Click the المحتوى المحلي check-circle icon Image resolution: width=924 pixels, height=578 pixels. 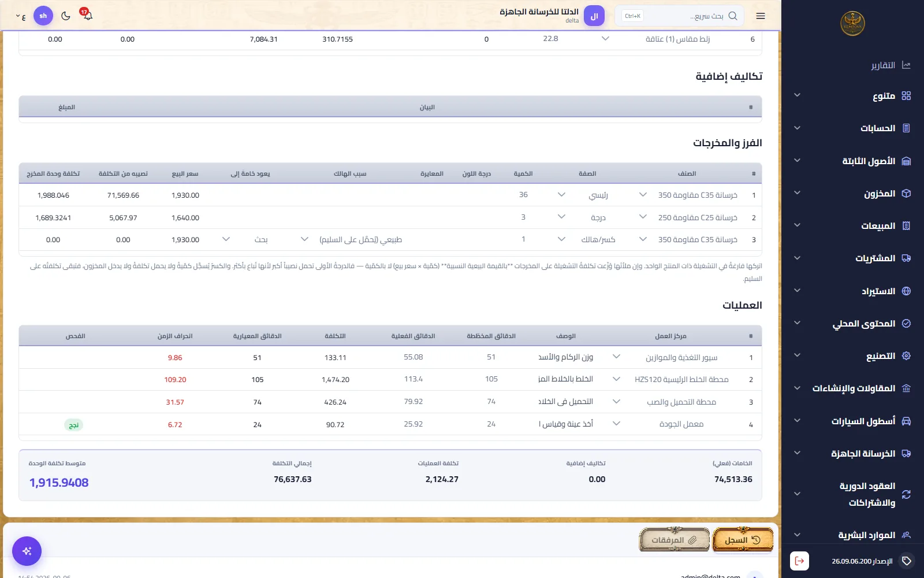906,324
